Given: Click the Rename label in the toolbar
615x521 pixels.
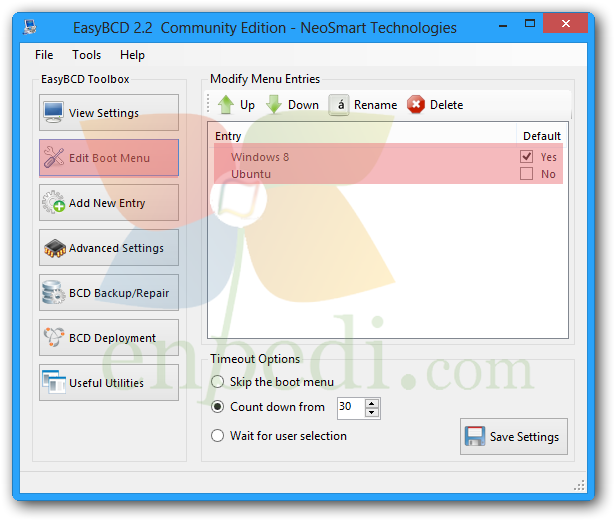Looking at the screenshot, I should pyautogui.click(x=375, y=105).
